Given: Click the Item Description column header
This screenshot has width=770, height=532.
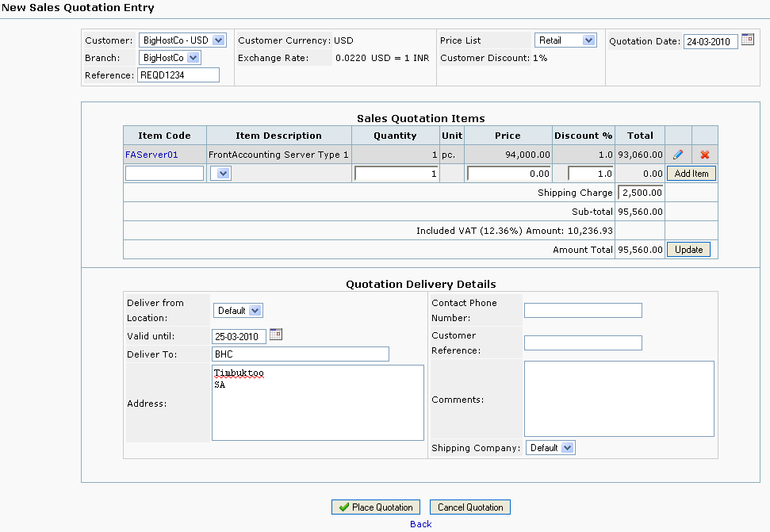Looking at the screenshot, I should [278, 136].
